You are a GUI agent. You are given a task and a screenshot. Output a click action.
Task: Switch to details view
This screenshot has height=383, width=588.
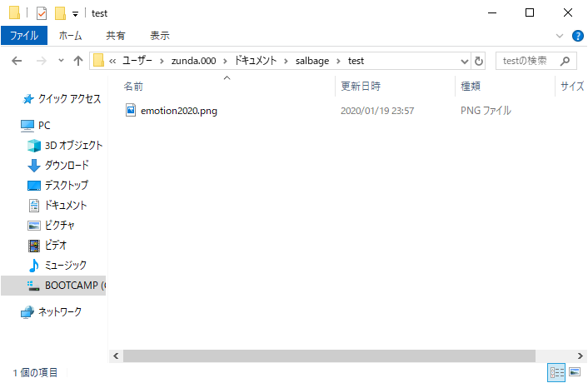(556, 372)
